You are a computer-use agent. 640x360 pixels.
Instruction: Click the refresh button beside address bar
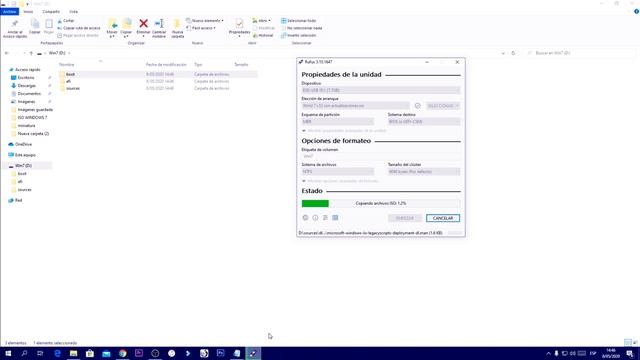pyautogui.click(x=513, y=53)
